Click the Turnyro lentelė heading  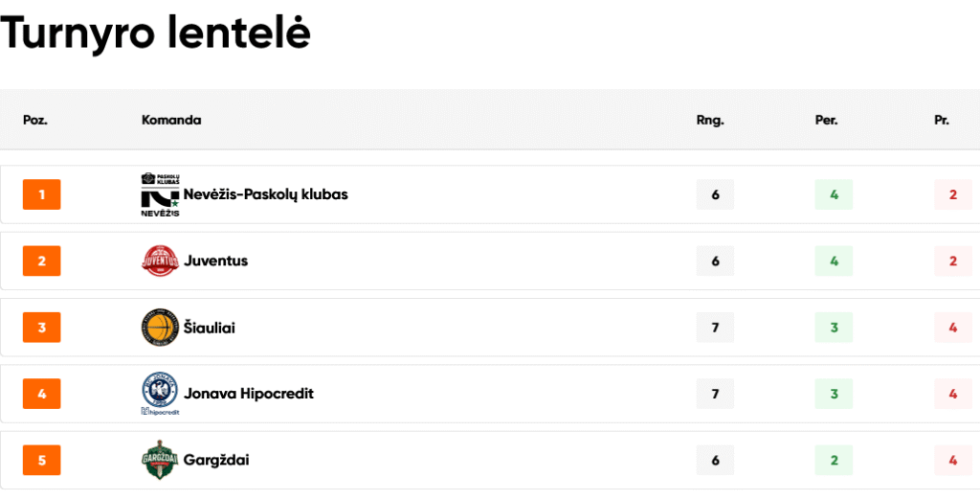[x=156, y=34]
